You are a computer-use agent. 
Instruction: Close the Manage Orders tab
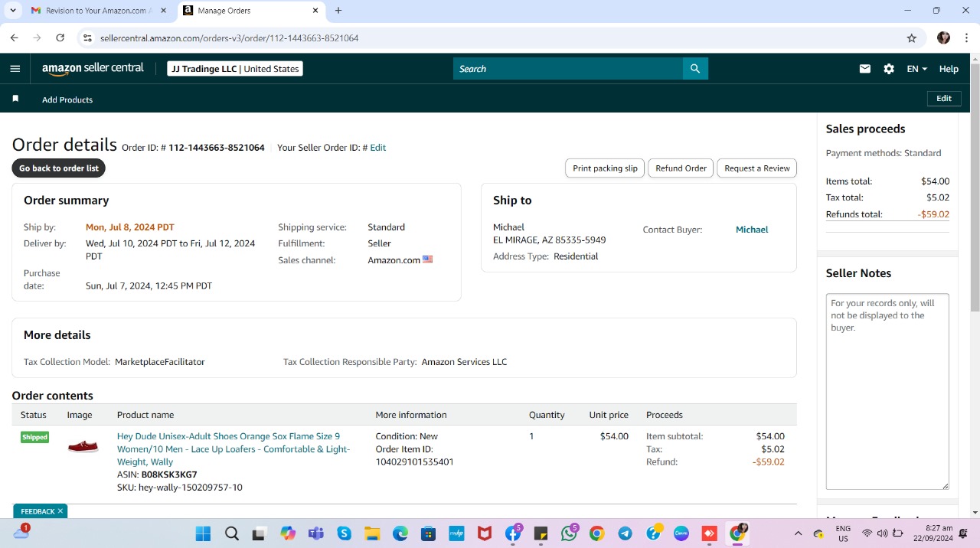coord(315,11)
